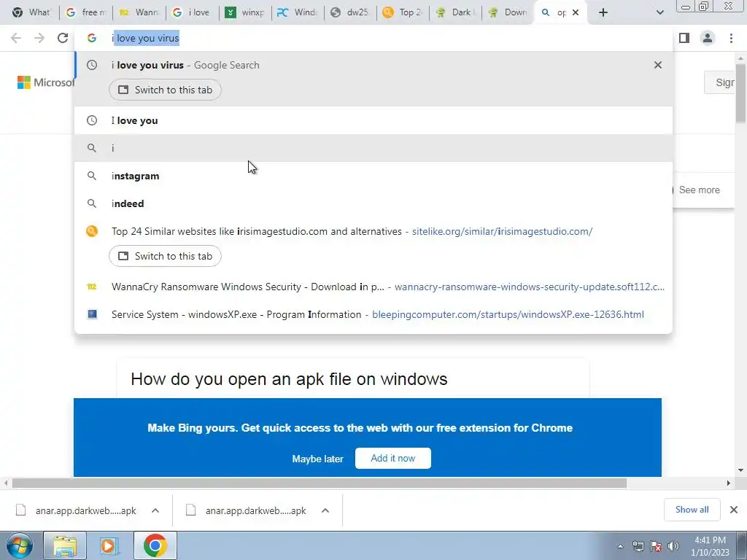Image resolution: width=747 pixels, height=560 pixels.
Task: Click 'Maybe later' in Bing banner
Action: (318, 459)
